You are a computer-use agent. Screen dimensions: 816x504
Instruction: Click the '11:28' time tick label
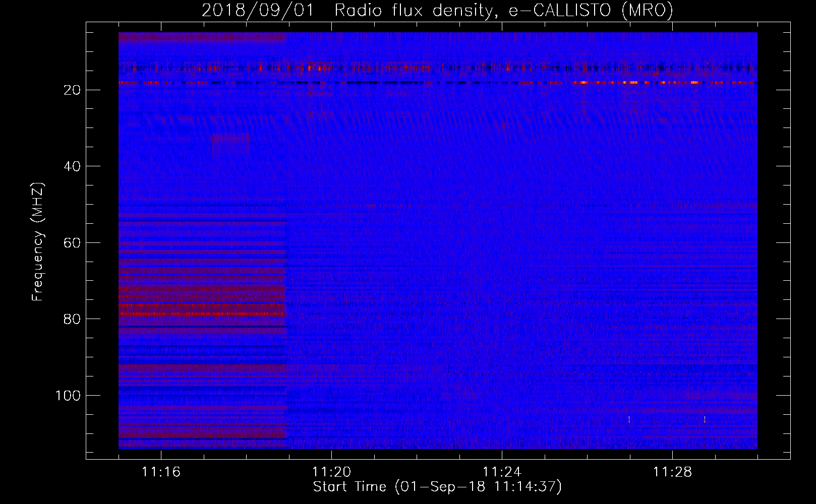point(672,472)
